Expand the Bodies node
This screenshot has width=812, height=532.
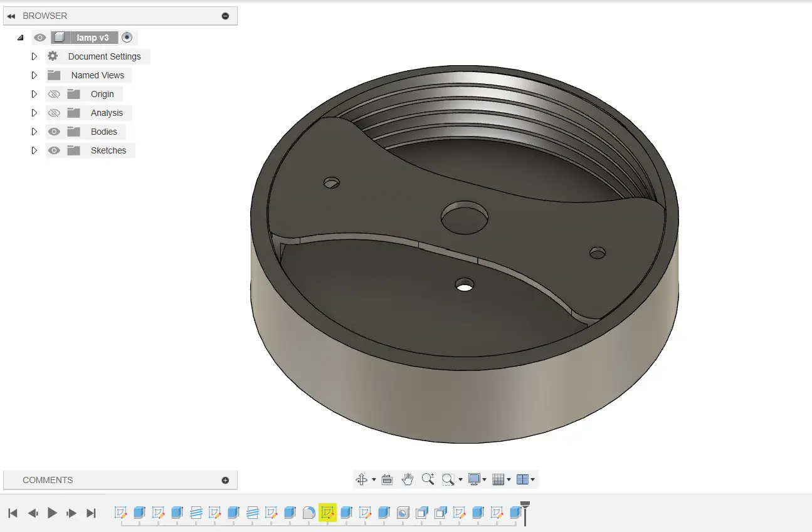click(34, 132)
